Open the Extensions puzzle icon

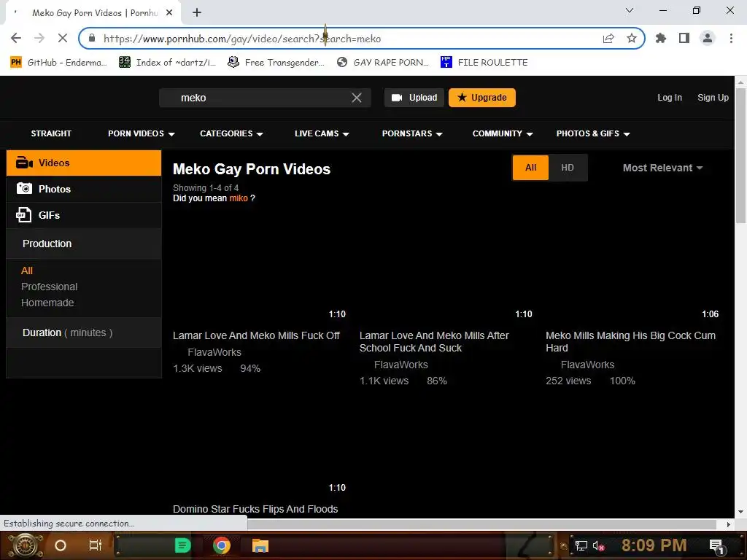[661, 38]
